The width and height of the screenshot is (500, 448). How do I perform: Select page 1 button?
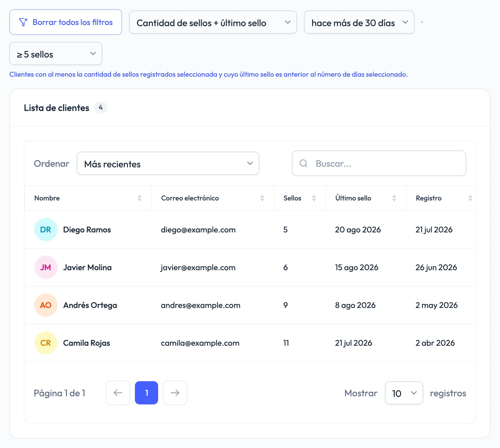point(147,393)
